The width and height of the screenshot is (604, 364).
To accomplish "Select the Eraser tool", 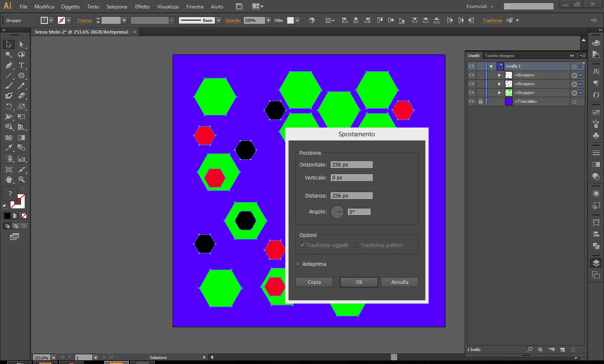I will pos(21,96).
